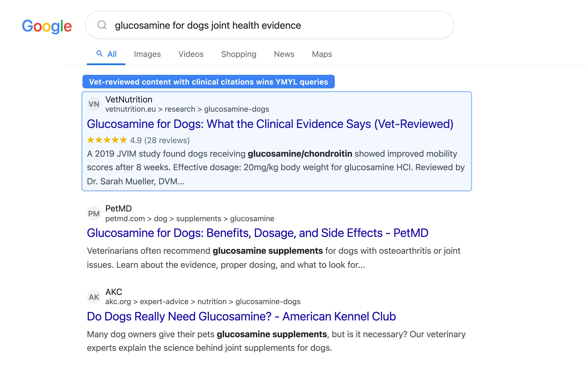
Task: Switch to the Maps results
Action: pyautogui.click(x=322, y=54)
